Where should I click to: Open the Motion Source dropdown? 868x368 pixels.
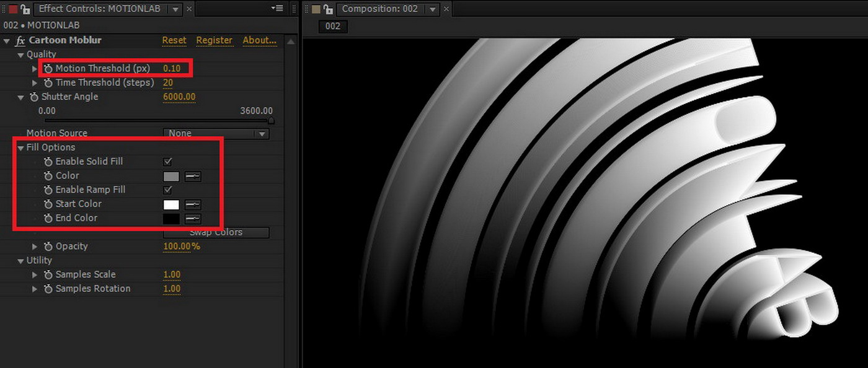click(216, 133)
